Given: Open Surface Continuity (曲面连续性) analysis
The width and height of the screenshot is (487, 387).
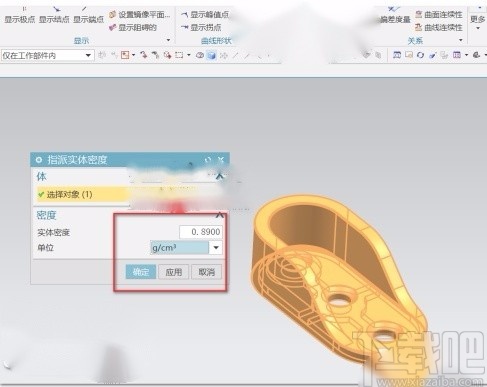Looking at the screenshot, I should pyautogui.click(x=439, y=14).
